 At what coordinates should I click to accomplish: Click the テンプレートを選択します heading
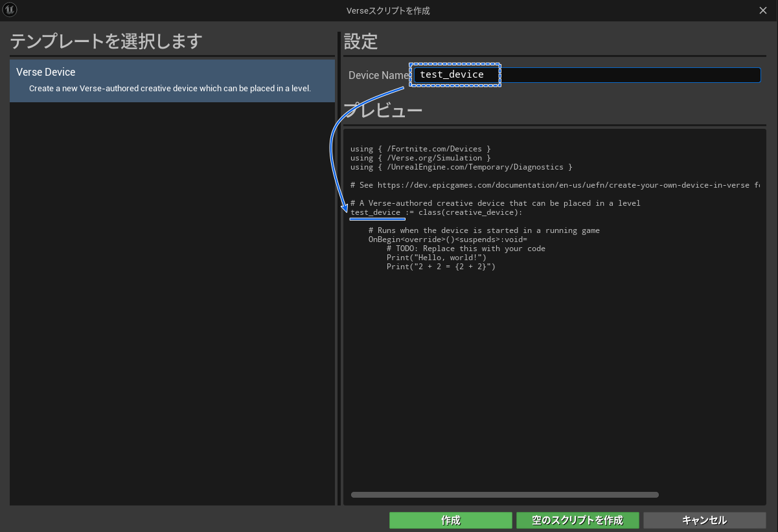click(93, 41)
